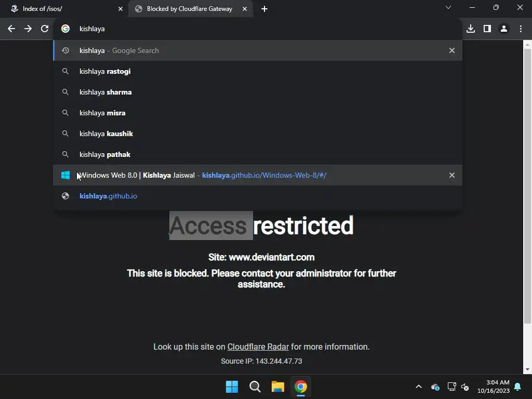Click the search icon beside kishlaya rastogi
The height and width of the screenshot is (399, 532).
coord(65,71)
